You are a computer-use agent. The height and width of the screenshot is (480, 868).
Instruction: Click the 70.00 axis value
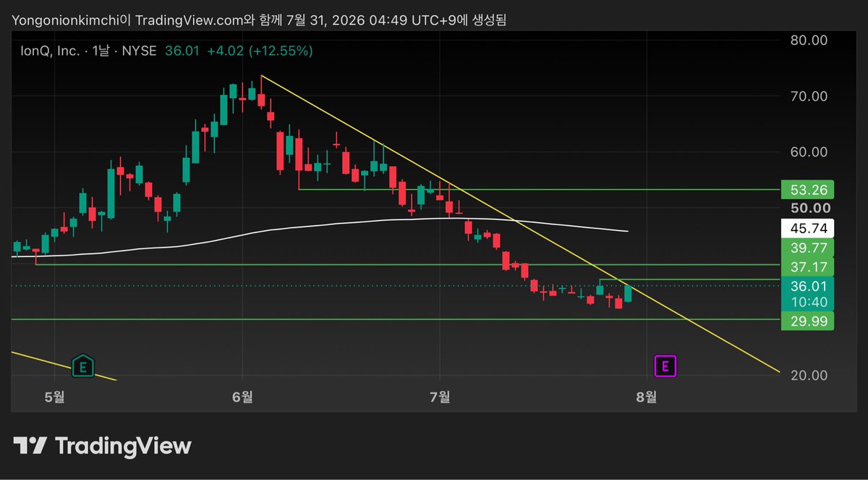[x=809, y=96]
